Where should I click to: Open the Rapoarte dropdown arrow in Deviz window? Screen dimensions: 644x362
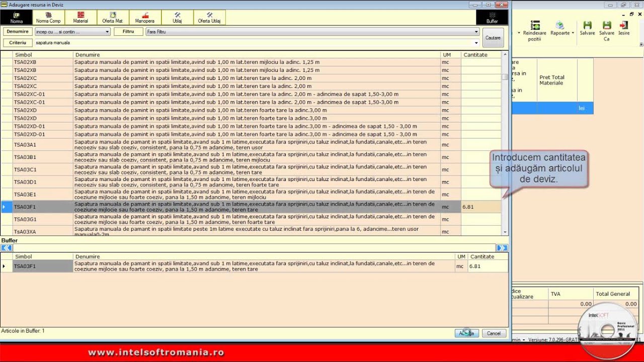point(573,33)
